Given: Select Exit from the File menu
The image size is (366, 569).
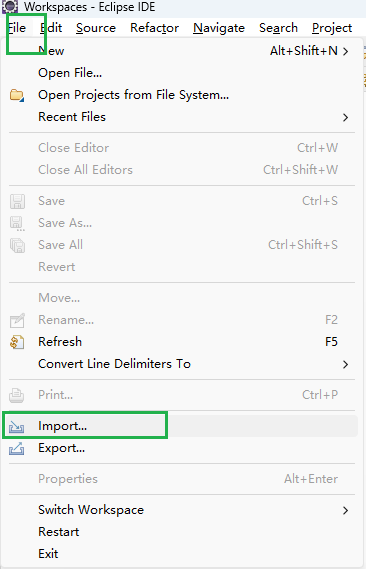Looking at the screenshot, I should (182, 554).
